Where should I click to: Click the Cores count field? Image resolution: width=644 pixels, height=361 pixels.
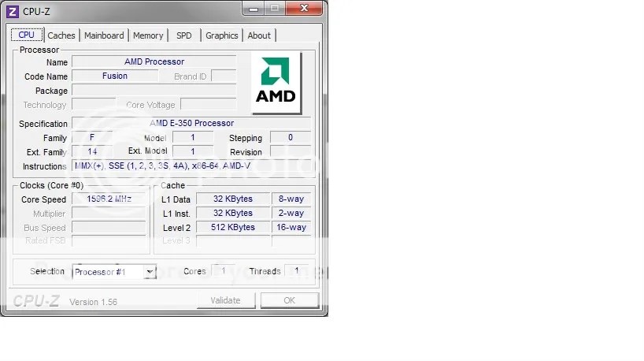[224, 270]
